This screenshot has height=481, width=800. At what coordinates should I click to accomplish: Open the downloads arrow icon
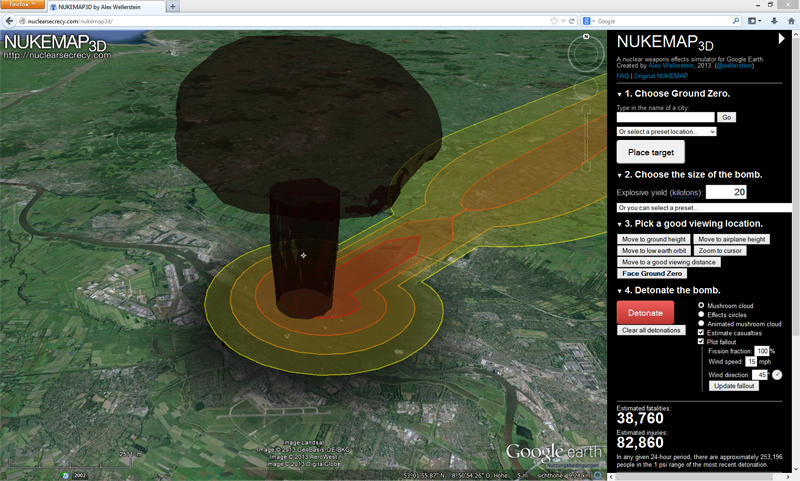[x=774, y=21]
